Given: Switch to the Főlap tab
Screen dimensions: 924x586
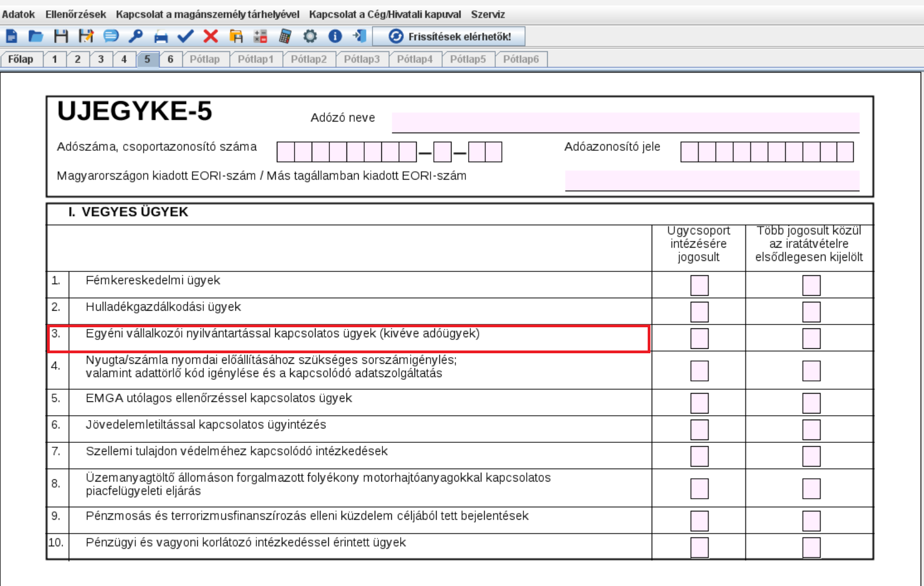Looking at the screenshot, I should click(21, 59).
